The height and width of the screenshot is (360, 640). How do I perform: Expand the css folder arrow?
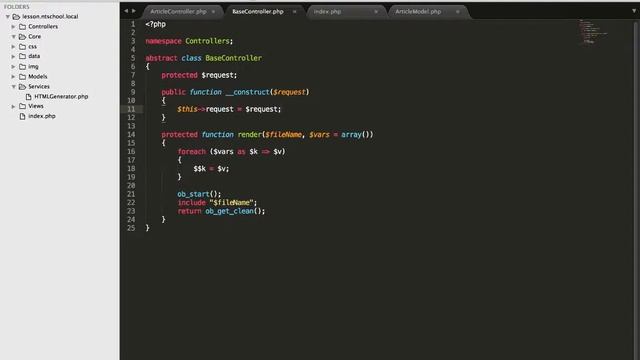pyautogui.click(x=13, y=47)
